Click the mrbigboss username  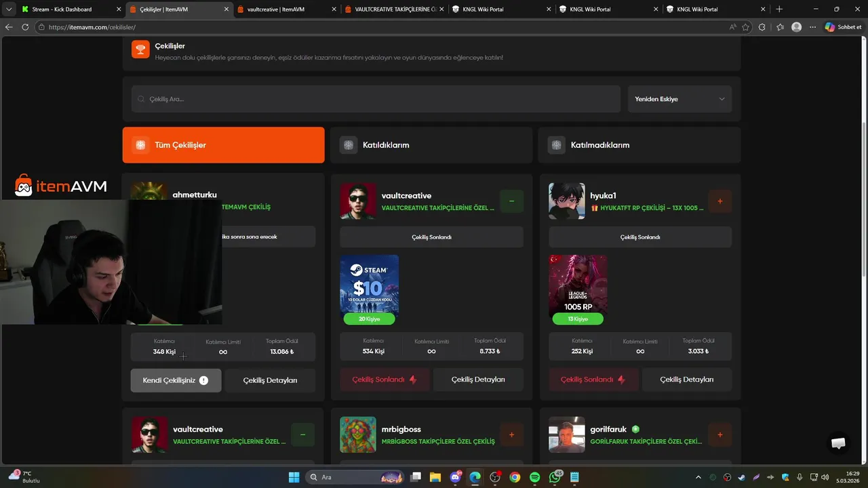[401, 429]
